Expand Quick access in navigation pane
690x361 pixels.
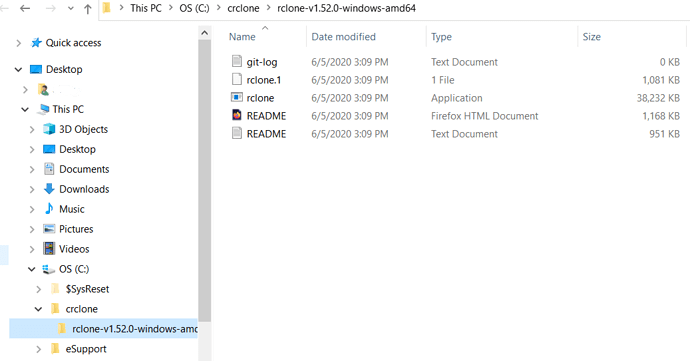pyautogui.click(x=18, y=43)
